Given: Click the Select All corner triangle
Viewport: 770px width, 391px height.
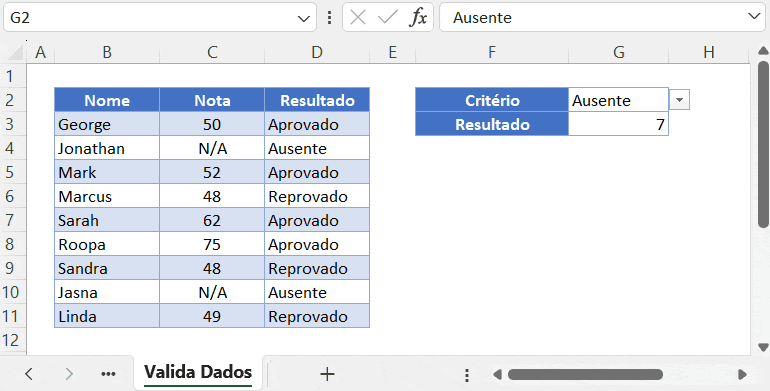Looking at the screenshot, I should tap(15, 52).
